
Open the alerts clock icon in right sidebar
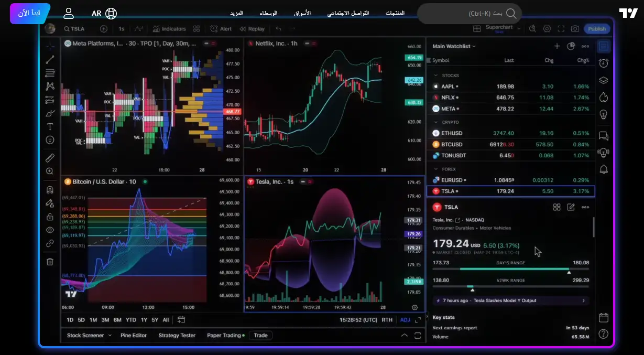coord(604,63)
